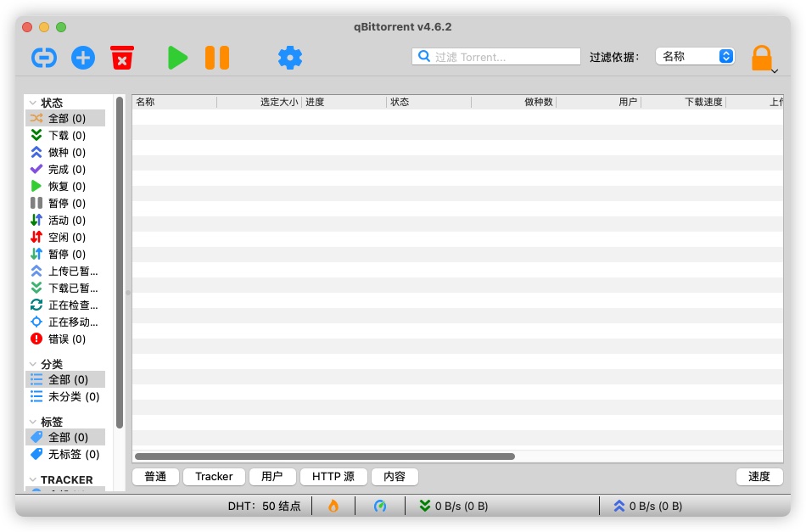Select the 错误 (0) status filter

pos(65,339)
